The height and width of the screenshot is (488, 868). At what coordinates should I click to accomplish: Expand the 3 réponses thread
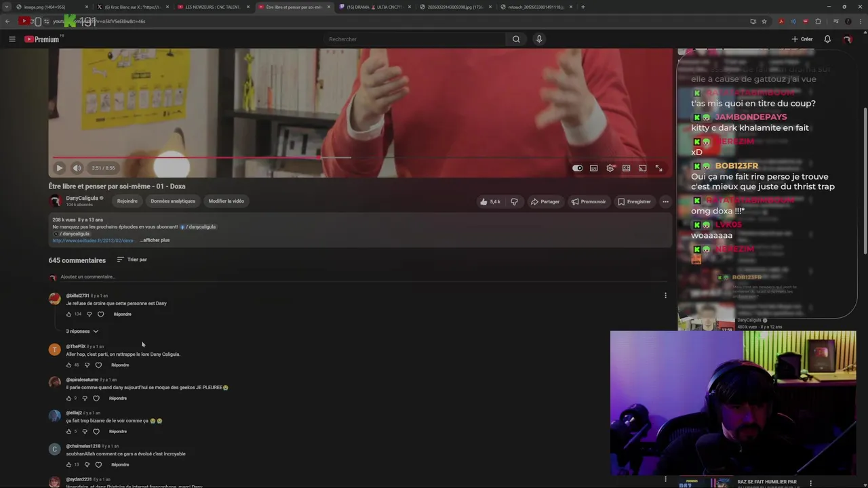coord(82,331)
